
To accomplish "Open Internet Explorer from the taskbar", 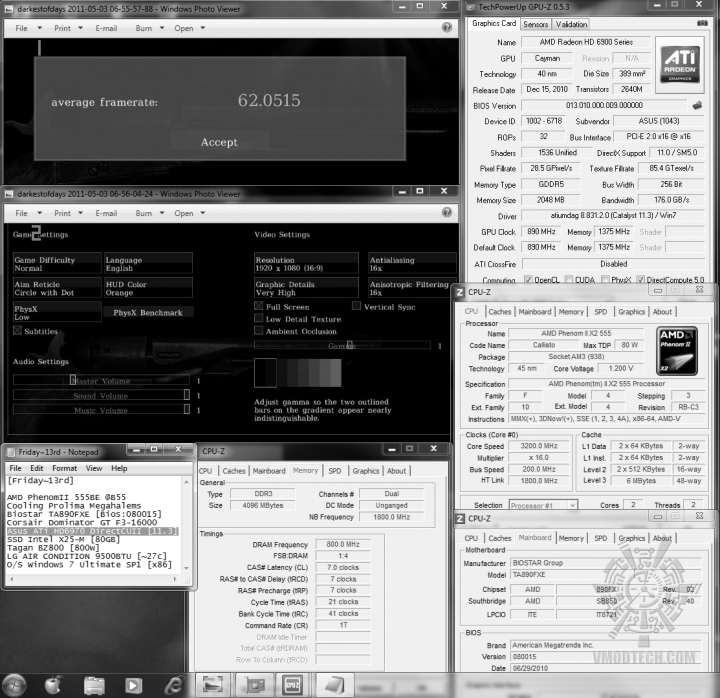I will [174, 686].
